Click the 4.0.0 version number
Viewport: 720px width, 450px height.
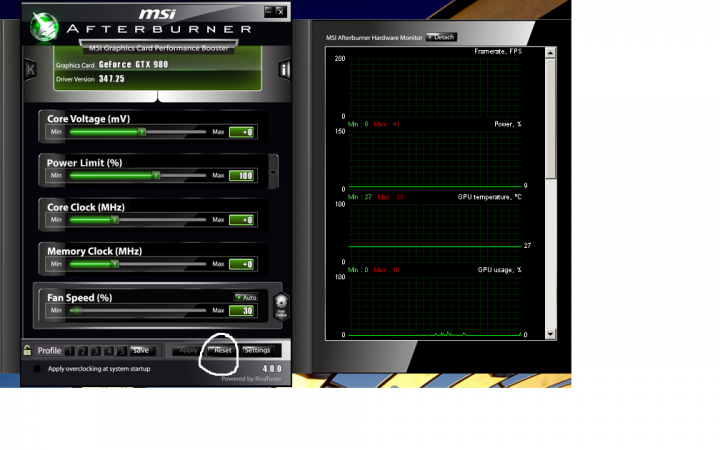click(x=272, y=369)
